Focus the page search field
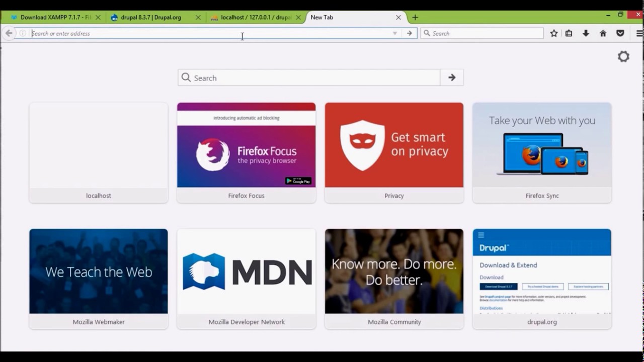Viewport: 644px width, 362px height. pos(309,77)
